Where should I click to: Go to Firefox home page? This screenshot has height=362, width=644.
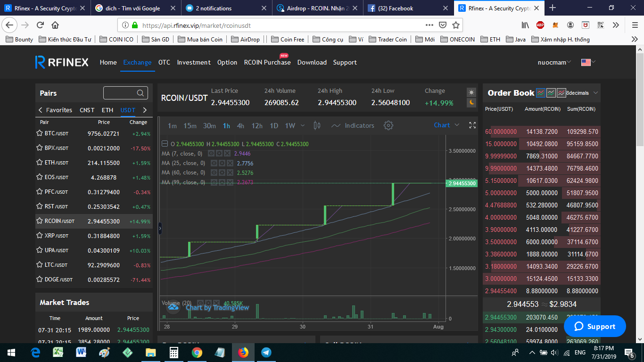point(55,25)
